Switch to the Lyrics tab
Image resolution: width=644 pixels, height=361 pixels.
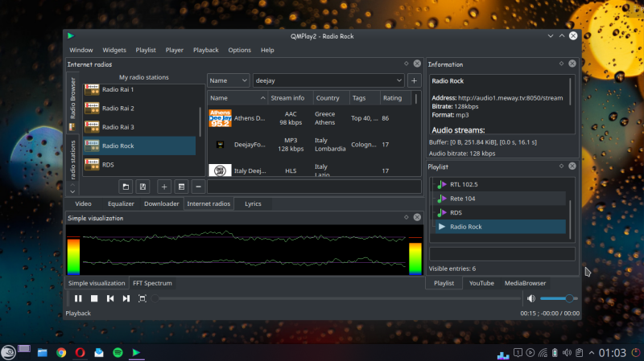(253, 204)
